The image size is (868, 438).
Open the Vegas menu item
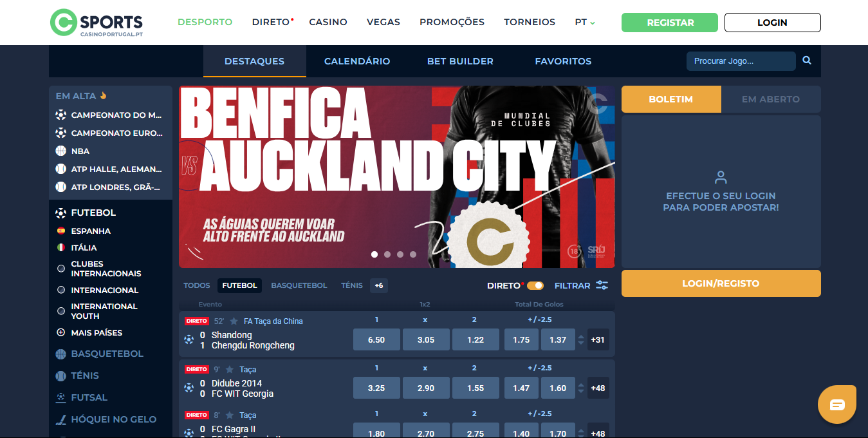point(383,22)
